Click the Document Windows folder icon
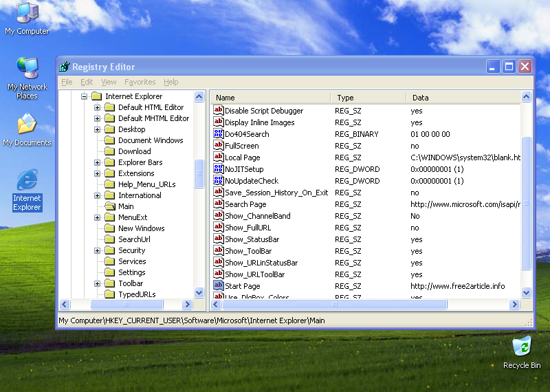 pos(110,140)
